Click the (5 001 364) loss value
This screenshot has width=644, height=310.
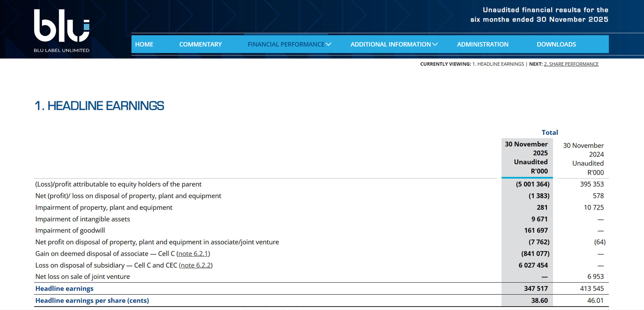(x=533, y=184)
